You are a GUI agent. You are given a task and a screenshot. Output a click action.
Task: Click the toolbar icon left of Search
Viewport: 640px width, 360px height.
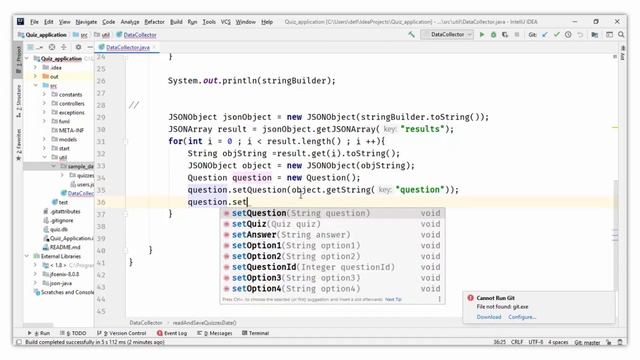[609, 35]
